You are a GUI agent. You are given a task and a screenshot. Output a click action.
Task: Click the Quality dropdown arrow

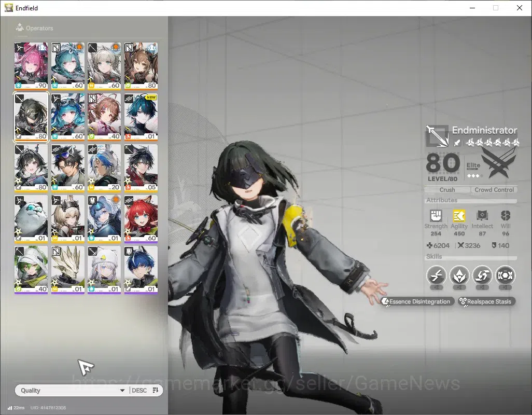122,391
